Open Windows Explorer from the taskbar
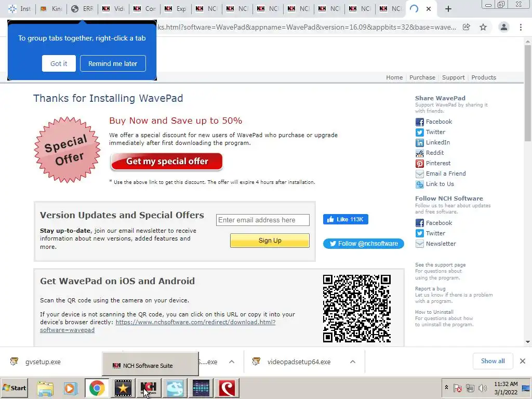 (x=45, y=388)
